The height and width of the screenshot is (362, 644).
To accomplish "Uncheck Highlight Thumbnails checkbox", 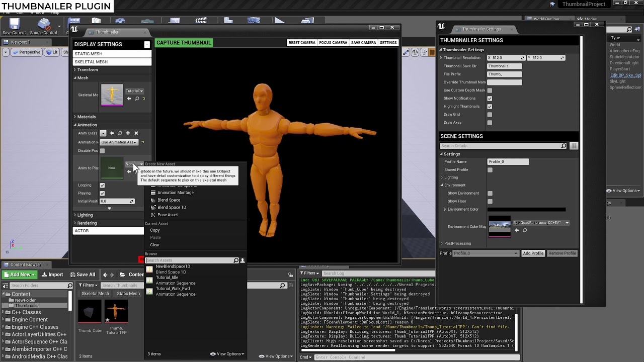I will tap(490, 107).
